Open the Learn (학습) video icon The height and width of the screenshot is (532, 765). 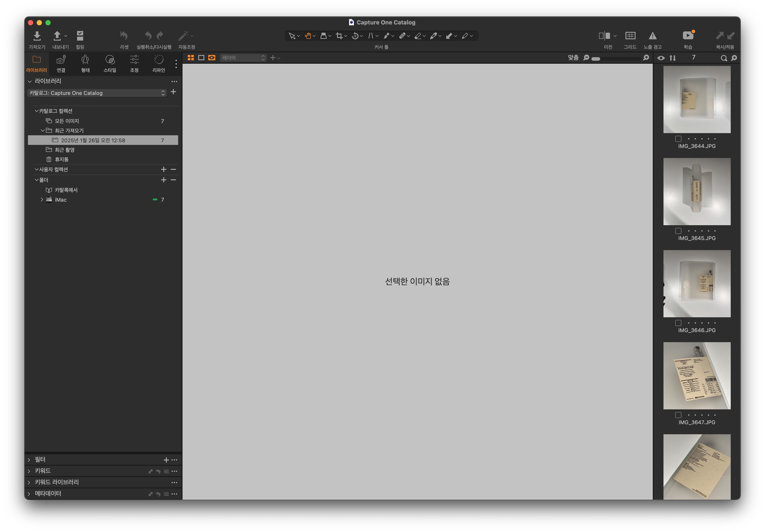point(688,36)
